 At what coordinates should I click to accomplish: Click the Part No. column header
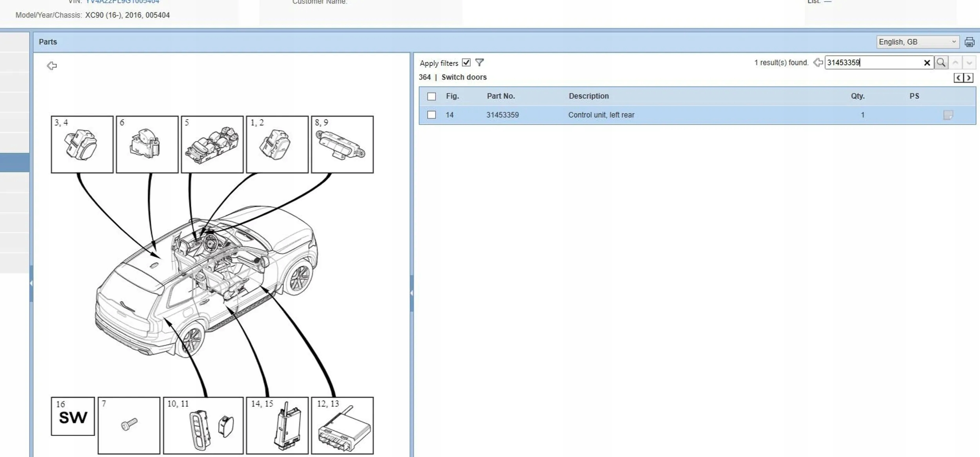tap(501, 96)
